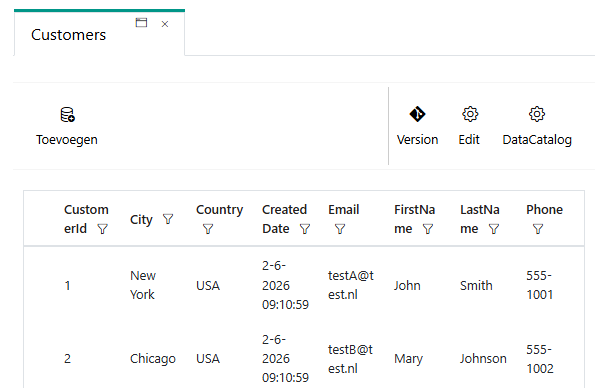This screenshot has height=388, width=604.
Task: Select the Smith last name cell
Action: coord(476,286)
